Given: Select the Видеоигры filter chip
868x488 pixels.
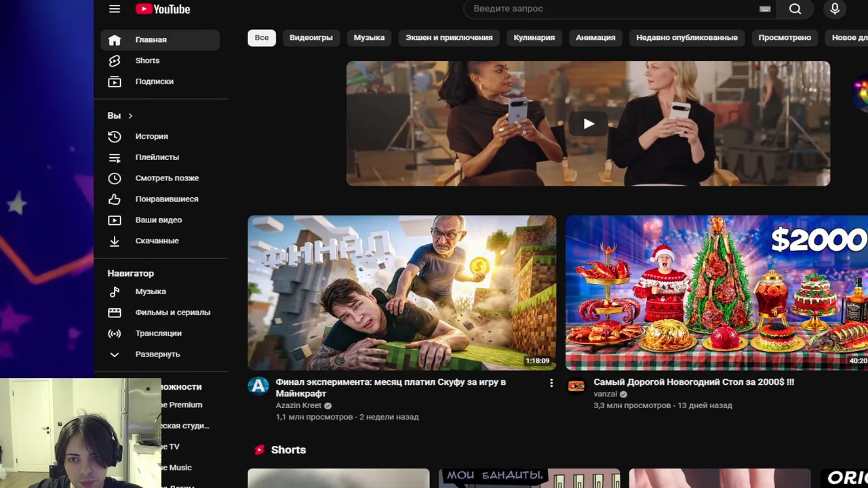Looking at the screenshot, I should click(311, 38).
